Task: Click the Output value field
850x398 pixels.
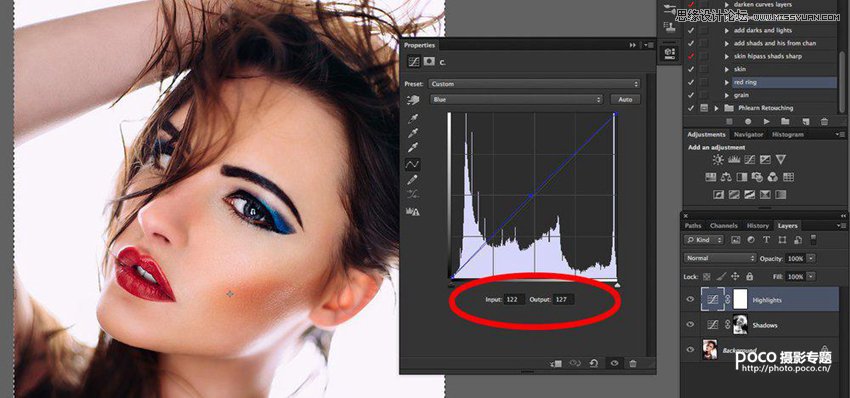Action: [x=563, y=299]
